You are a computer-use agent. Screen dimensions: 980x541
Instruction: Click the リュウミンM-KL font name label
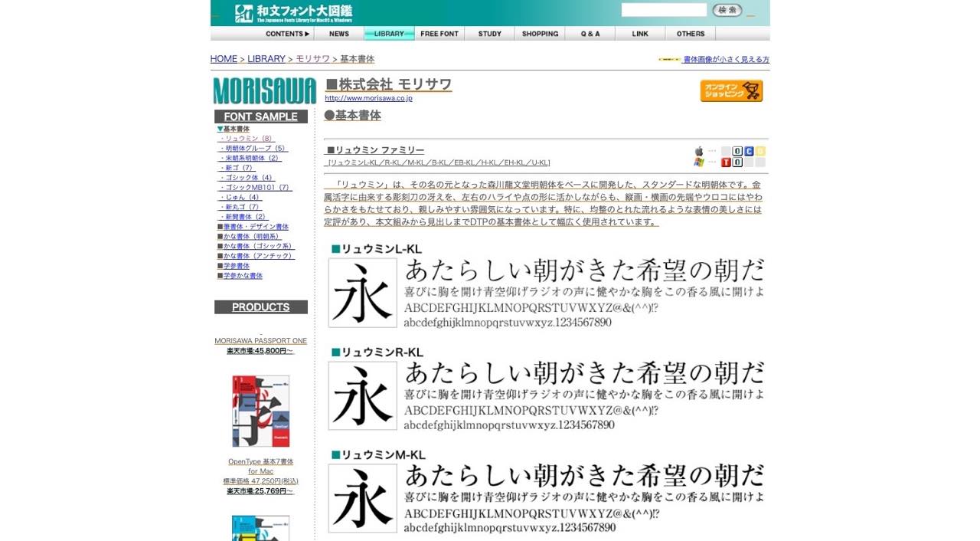point(378,455)
